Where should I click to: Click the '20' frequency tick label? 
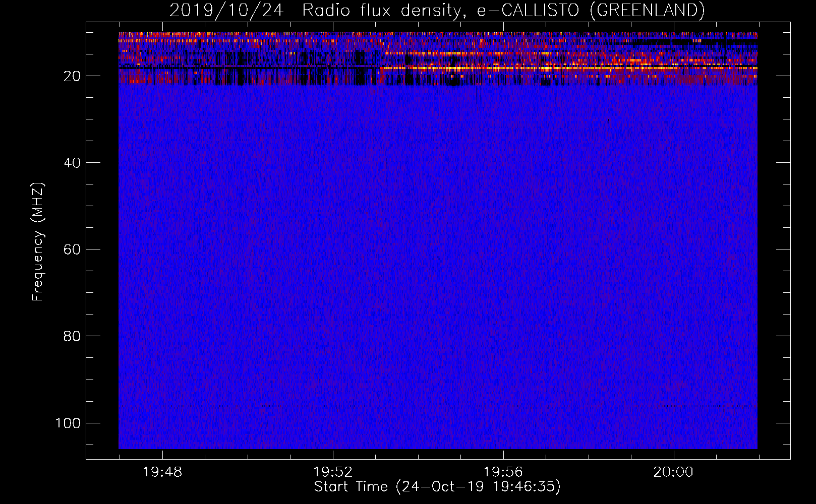click(x=72, y=76)
